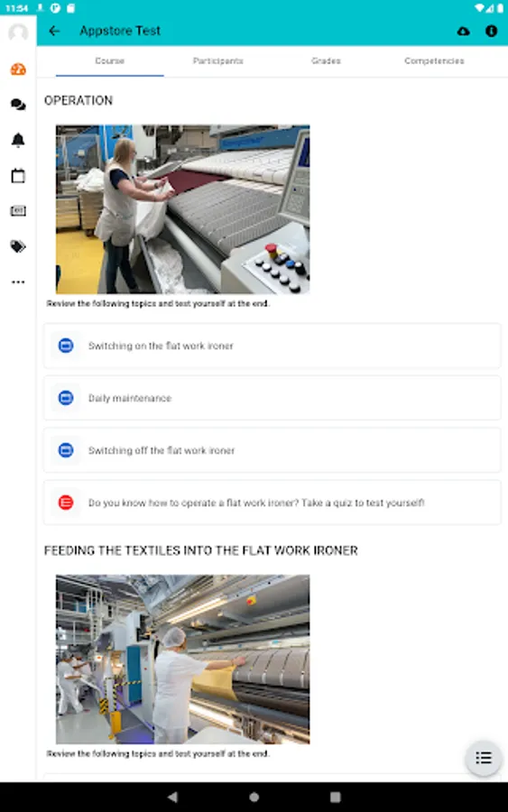Open the three-dots more menu
The width and height of the screenshot is (508, 812).
pyautogui.click(x=18, y=282)
